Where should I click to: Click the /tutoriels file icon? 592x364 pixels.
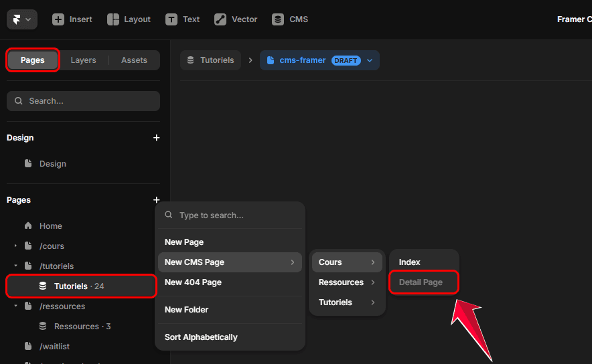28,266
